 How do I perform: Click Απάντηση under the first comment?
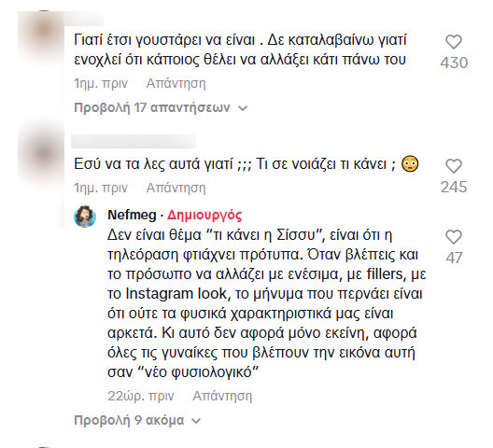[x=176, y=84]
